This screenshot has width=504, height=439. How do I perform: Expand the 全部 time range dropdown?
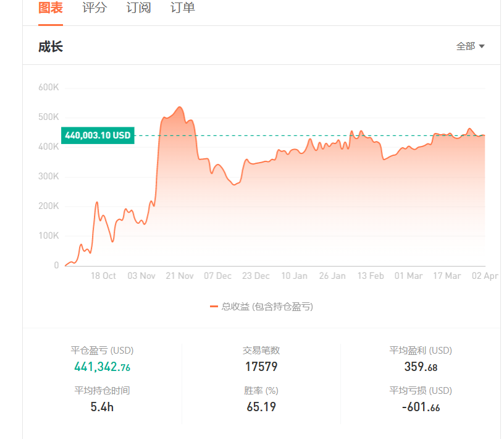click(x=470, y=46)
